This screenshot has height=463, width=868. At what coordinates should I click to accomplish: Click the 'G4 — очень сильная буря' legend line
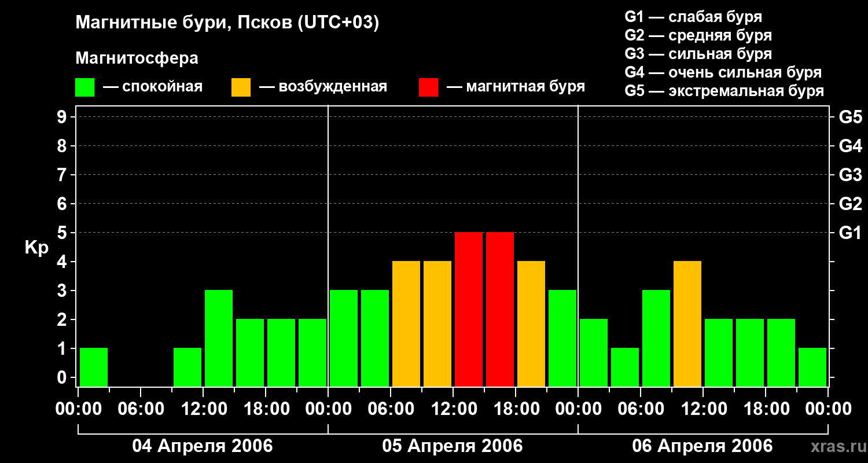[x=723, y=72]
